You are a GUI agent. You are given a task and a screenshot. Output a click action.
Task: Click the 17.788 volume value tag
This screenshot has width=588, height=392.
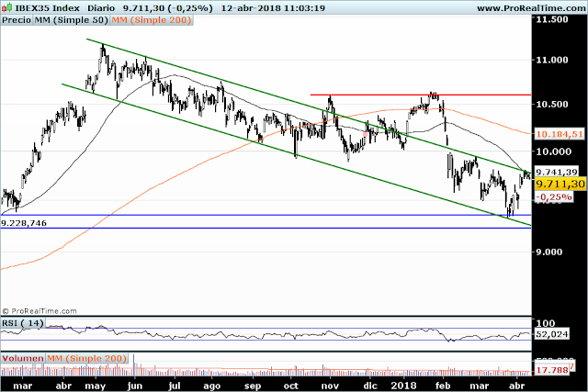[x=551, y=370]
